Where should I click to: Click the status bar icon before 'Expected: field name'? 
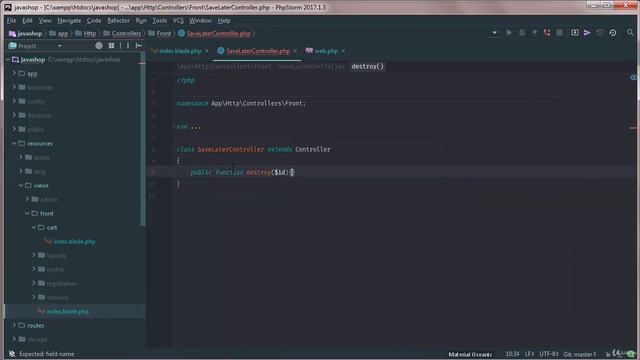coord(12,354)
